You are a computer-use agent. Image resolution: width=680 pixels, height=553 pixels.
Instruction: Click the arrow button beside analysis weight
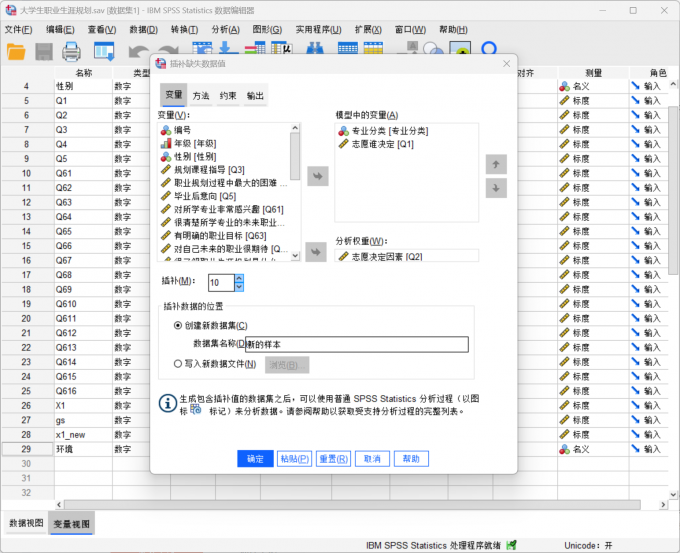point(316,252)
